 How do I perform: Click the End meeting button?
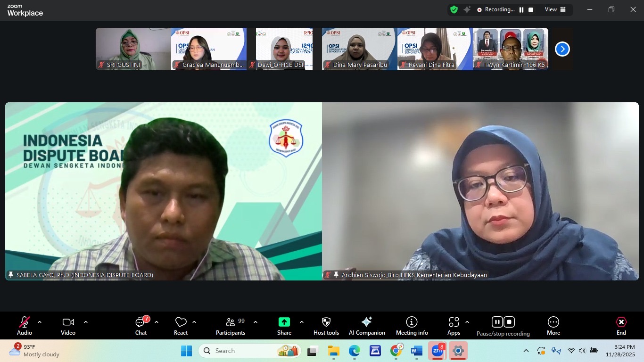pyautogui.click(x=621, y=326)
